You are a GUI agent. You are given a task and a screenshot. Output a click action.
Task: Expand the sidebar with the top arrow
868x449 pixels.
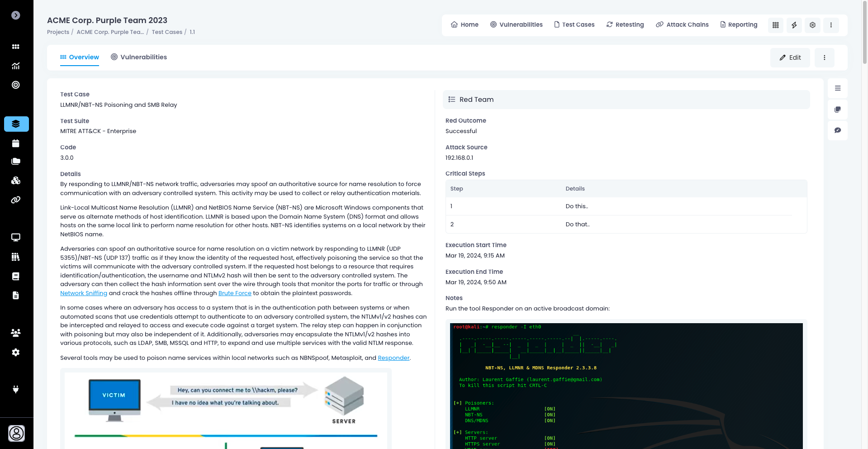tap(16, 15)
